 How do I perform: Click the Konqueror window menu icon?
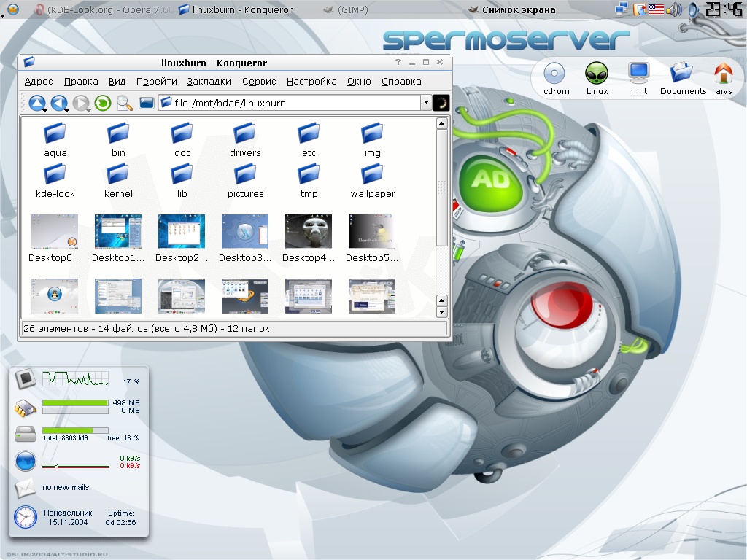(x=29, y=62)
